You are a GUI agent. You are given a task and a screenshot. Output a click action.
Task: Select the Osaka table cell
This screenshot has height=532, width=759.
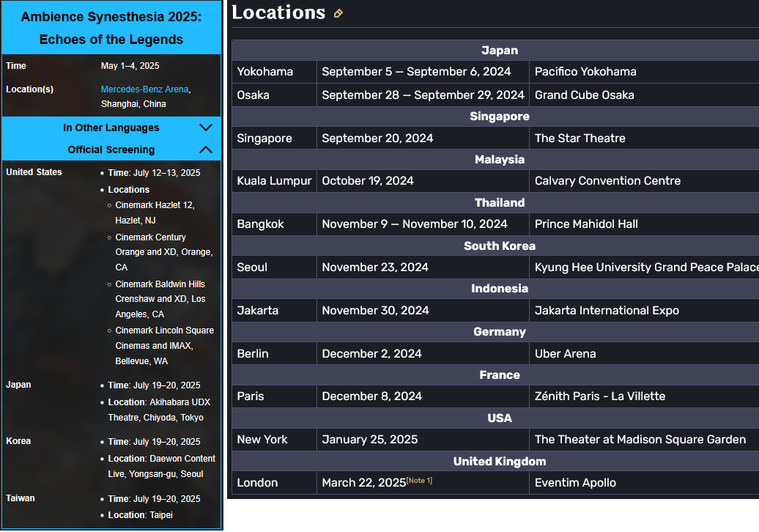point(275,95)
